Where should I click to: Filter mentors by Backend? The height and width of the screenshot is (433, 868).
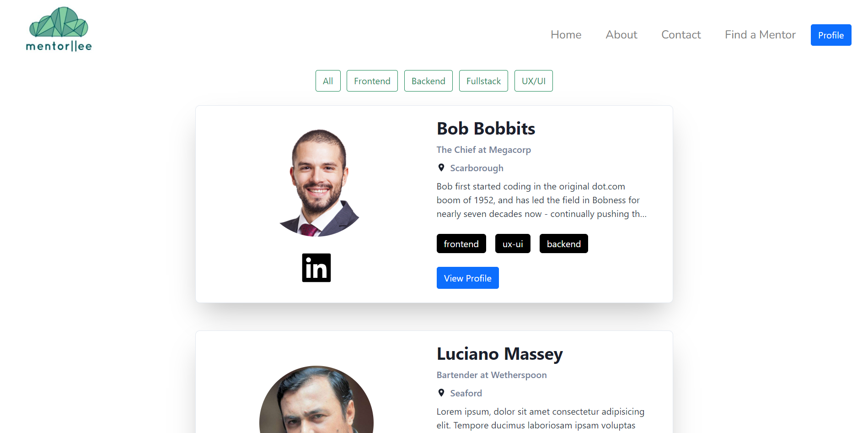tap(429, 81)
